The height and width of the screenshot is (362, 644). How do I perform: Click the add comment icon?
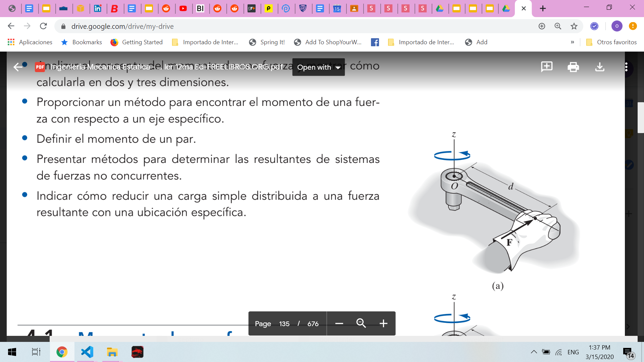coord(547,67)
